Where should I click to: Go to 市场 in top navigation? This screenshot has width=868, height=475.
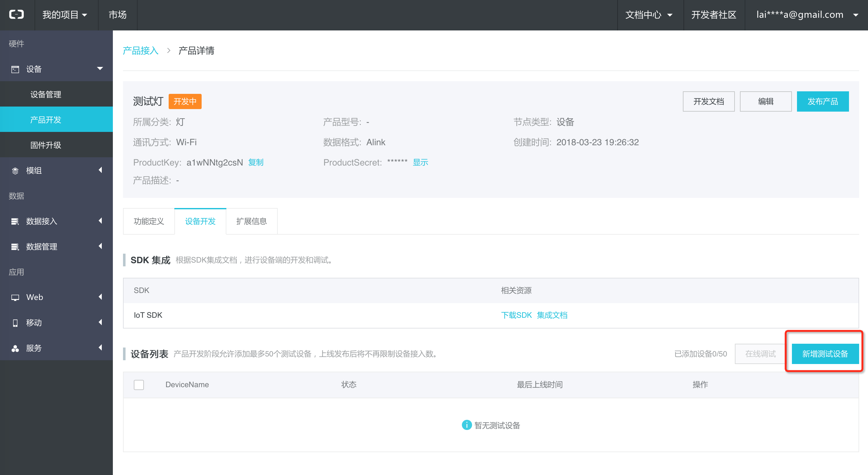pyautogui.click(x=118, y=15)
